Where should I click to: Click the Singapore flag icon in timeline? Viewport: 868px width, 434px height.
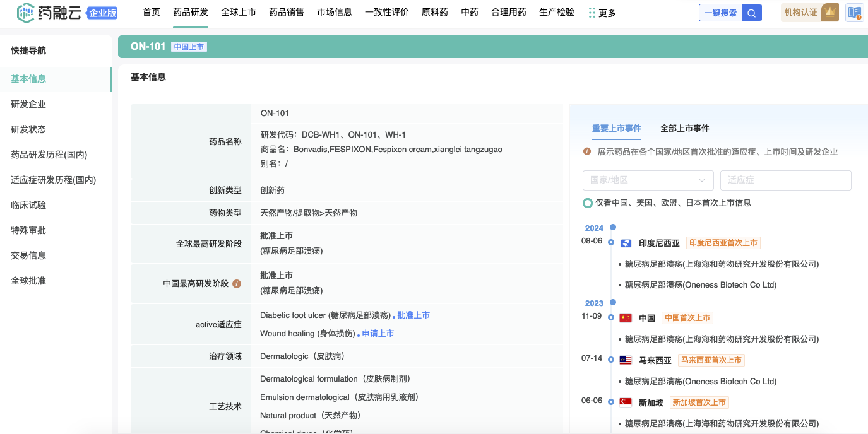point(626,402)
